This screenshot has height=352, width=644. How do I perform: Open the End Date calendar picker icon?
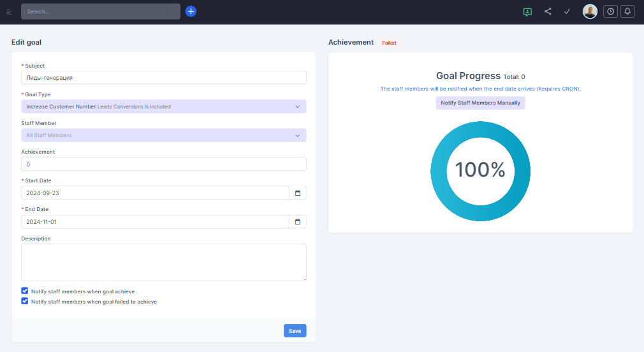tap(297, 222)
